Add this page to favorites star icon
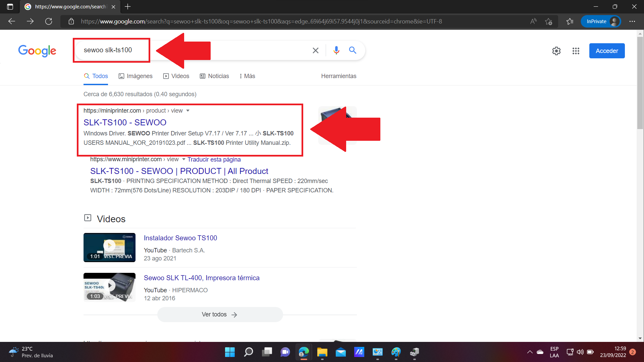Viewport: 644px width, 362px height. coord(549,21)
